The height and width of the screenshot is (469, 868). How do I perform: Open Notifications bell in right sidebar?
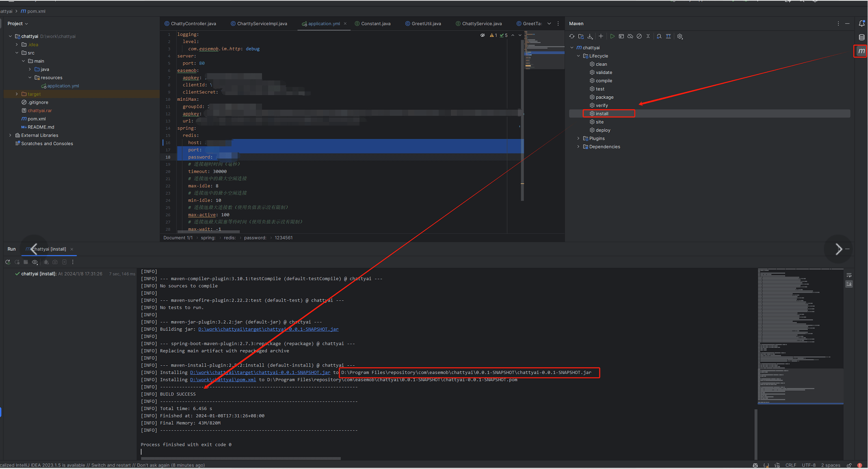coord(862,24)
